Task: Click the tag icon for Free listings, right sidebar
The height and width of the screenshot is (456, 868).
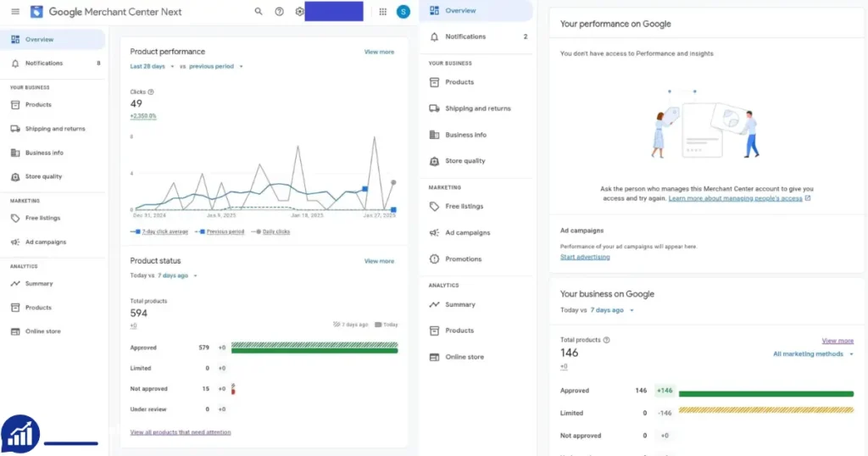Action: 435,207
